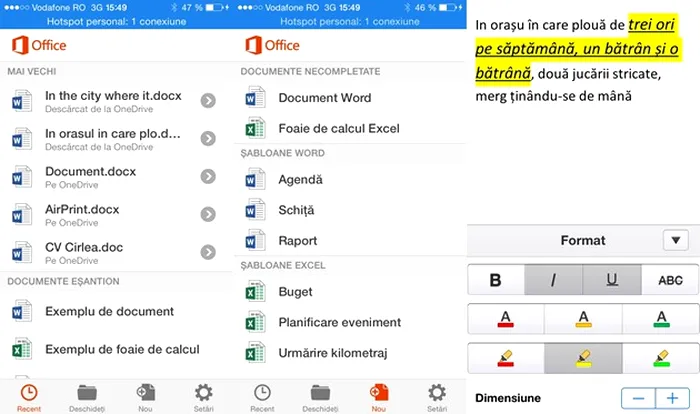The image size is (700, 414).
Task: Toggle bold formatting with the B button
Action: coord(496,280)
